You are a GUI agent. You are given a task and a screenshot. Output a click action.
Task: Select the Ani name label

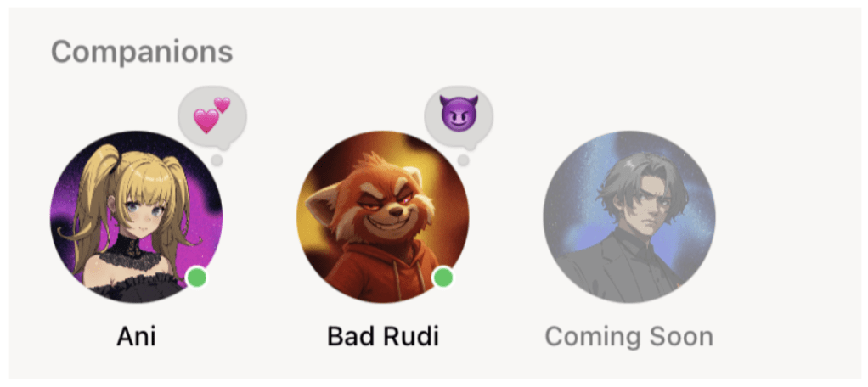[136, 336]
